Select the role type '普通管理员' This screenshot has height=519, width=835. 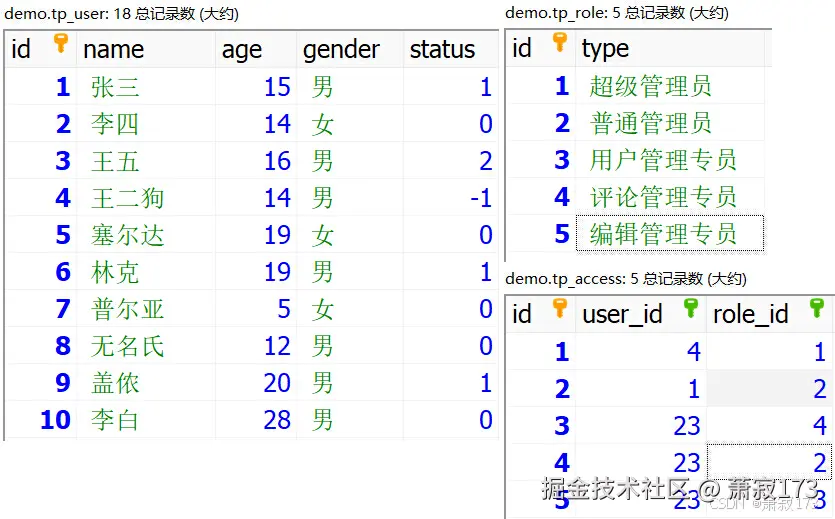(670, 122)
